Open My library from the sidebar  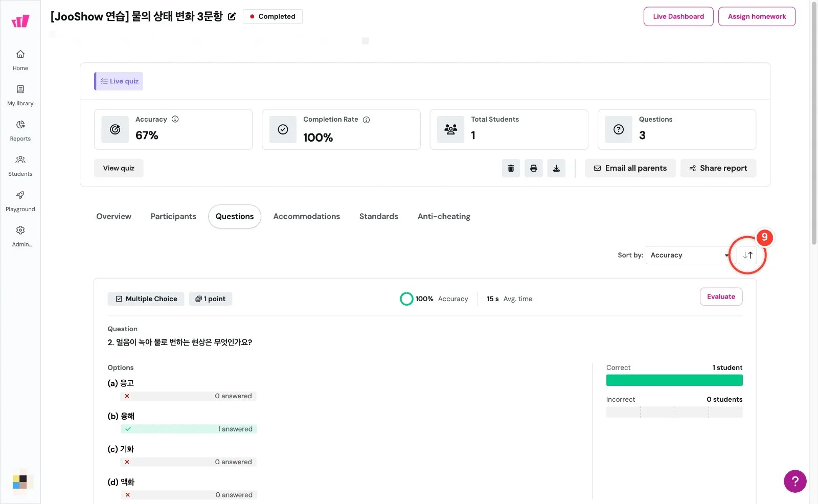coord(20,95)
